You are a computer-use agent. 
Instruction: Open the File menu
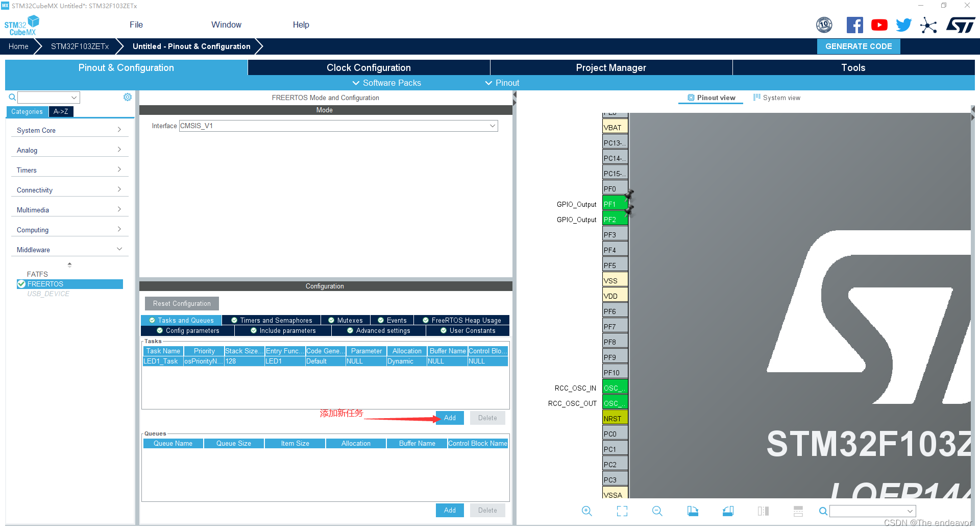[136, 25]
